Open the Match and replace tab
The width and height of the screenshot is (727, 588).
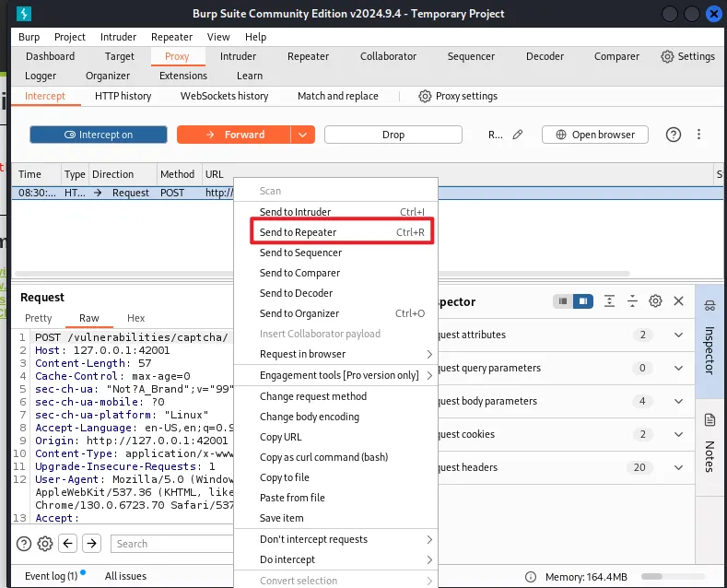338,96
